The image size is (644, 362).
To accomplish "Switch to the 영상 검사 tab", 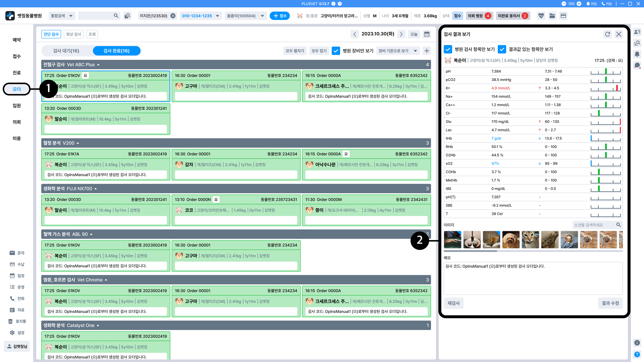I will 73,34.
